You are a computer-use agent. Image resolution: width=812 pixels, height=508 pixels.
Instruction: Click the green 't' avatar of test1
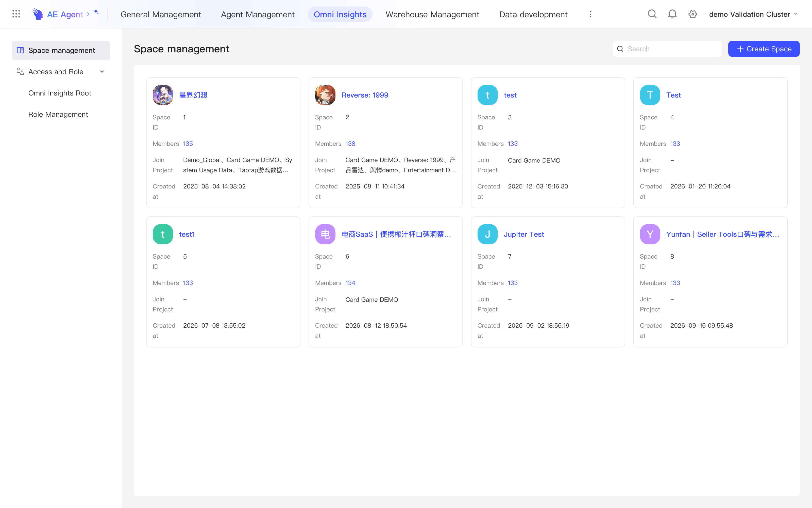(163, 234)
